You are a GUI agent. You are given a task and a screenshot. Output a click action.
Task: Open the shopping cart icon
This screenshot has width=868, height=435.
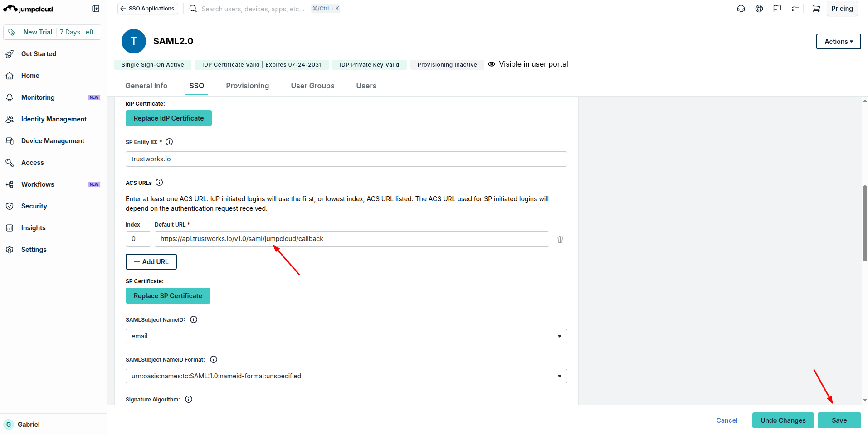pos(816,9)
